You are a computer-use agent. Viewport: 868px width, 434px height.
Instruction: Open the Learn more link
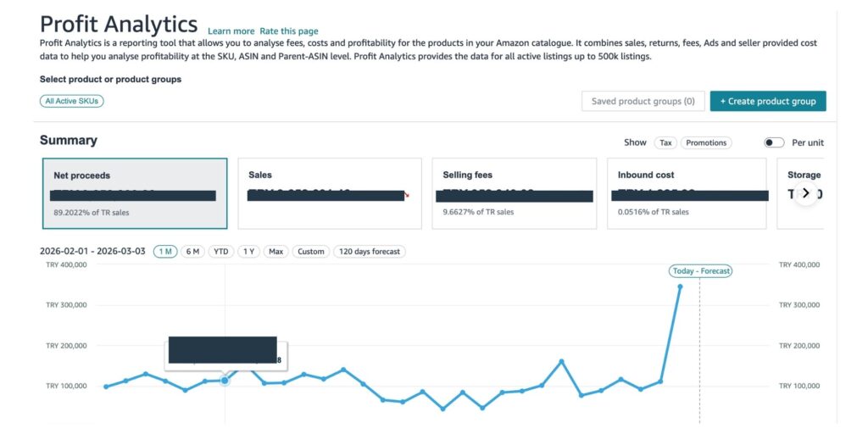tap(231, 31)
